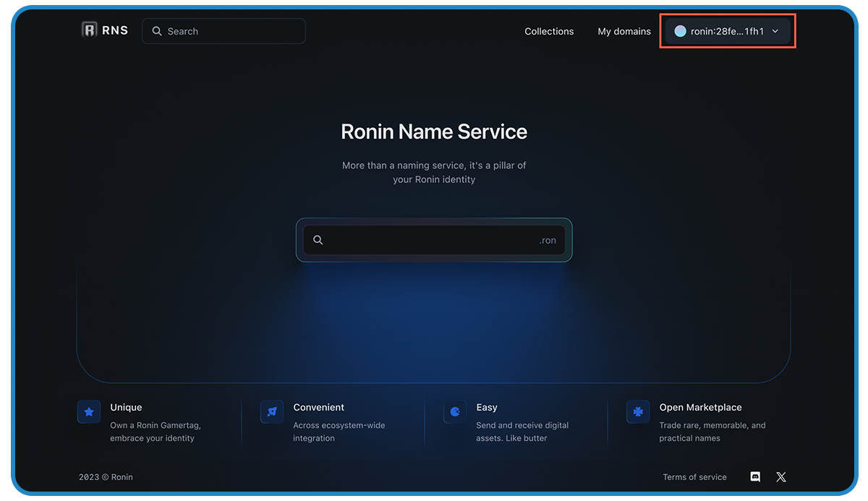Click 'Own a Ronin Gamertag' description text
Image resolution: width=868 pixels, height=501 pixels.
coord(156,432)
